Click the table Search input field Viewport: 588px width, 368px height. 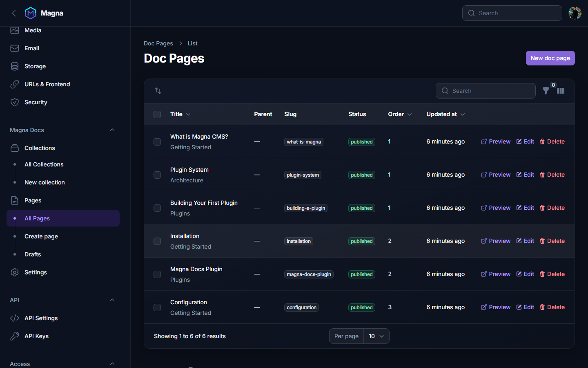tap(486, 91)
